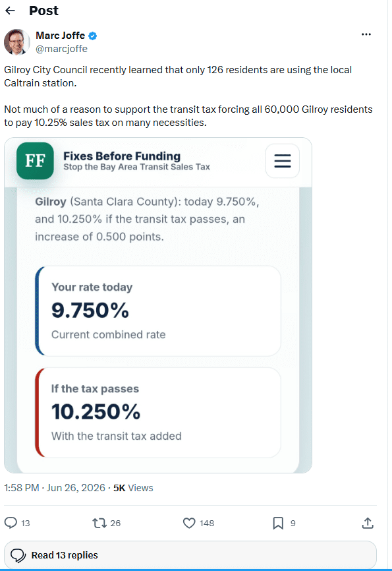Click the Fixes Before Funding title
This screenshot has width=392, height=571.
[122, 156]
